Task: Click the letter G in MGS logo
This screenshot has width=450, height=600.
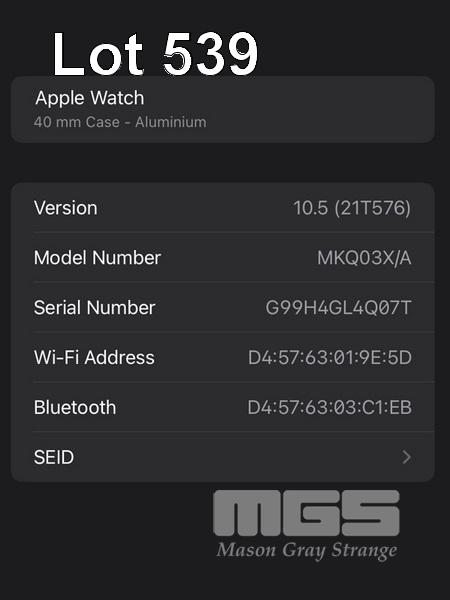Action: point(311,513)
